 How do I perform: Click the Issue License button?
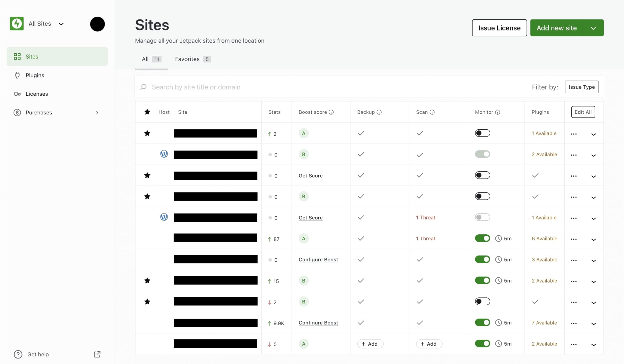499,28
